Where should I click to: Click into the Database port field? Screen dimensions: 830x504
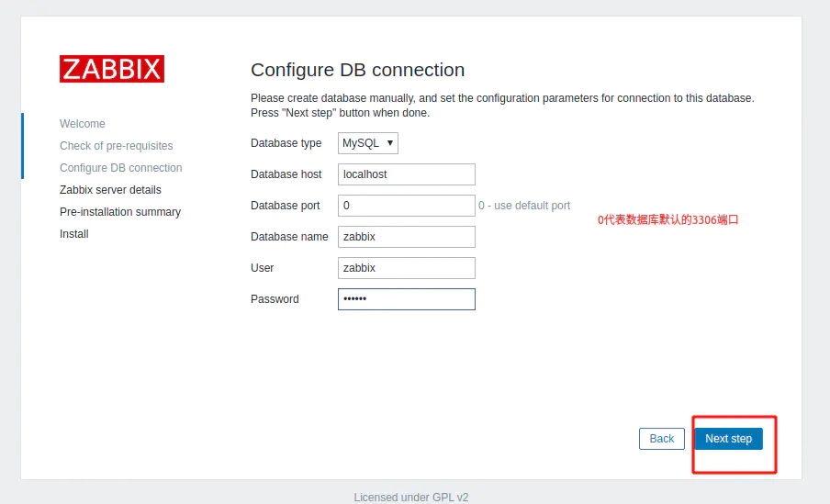click(407, 206)
